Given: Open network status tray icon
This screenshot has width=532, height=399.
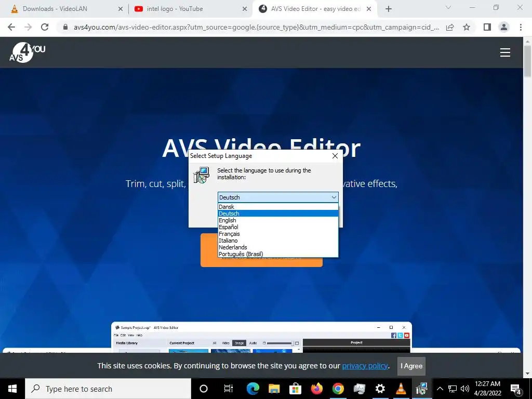Looking at the screenshot, I should [x=453, y=389].
